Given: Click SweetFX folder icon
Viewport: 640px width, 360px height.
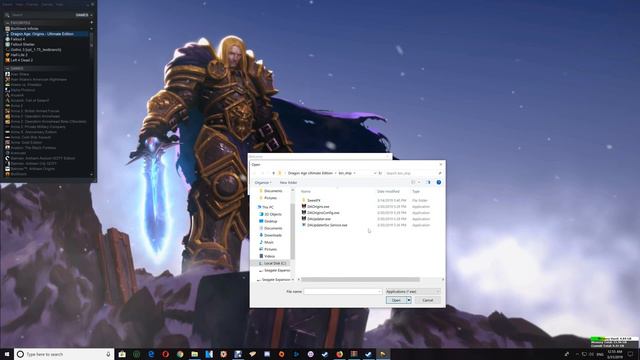Looking at the screenshot, I should [x=304, y=200].
